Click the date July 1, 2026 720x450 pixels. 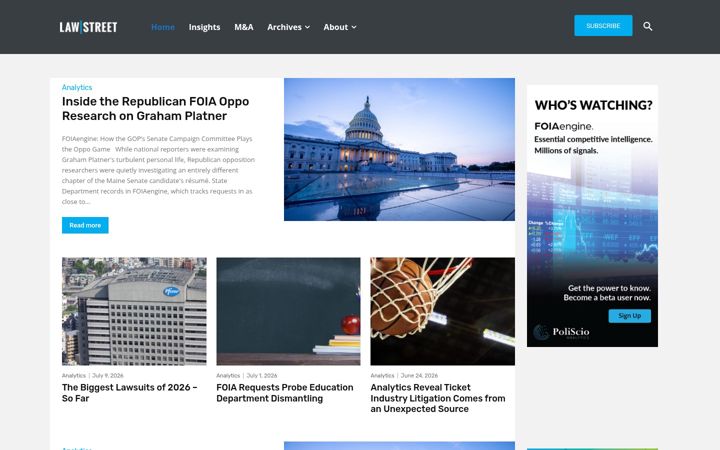pos(262,376)
